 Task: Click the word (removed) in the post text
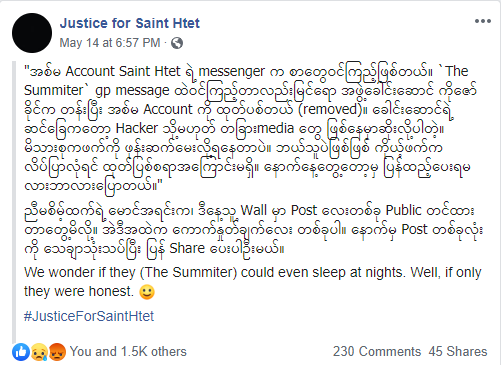pos(330,110)
